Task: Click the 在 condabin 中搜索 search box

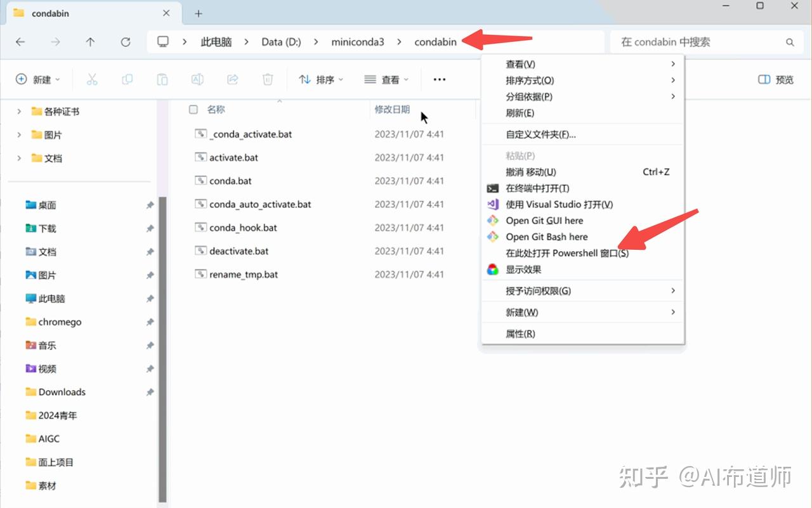Action: coord(698,42)
